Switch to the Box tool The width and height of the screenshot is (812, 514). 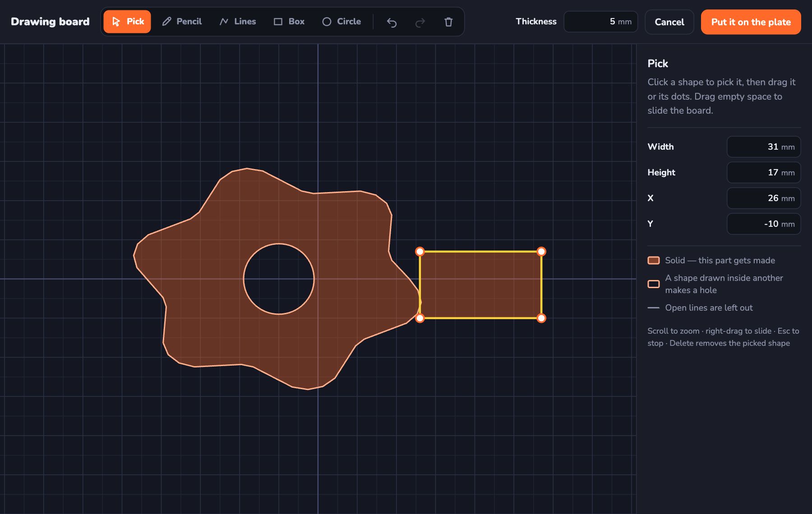tap(289, 22)
